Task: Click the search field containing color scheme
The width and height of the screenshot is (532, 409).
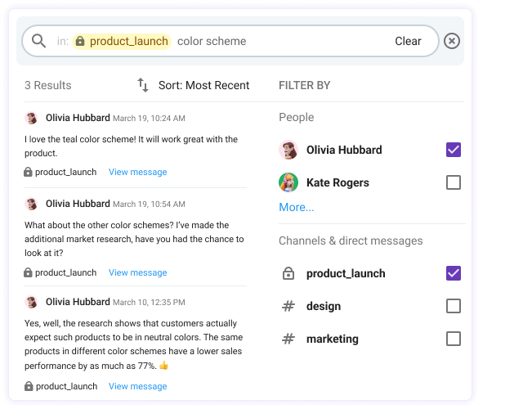Action: click(x=278, y=41)
